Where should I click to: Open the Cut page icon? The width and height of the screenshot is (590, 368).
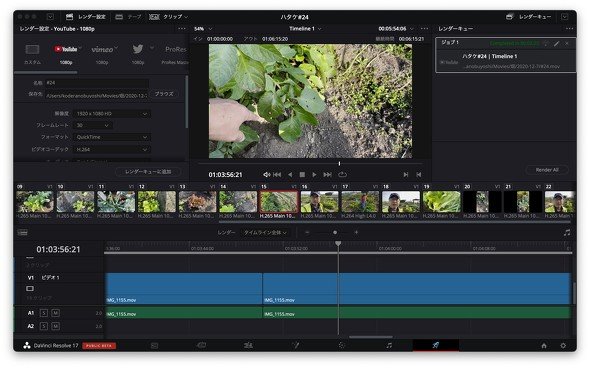(x=201, y=345)
